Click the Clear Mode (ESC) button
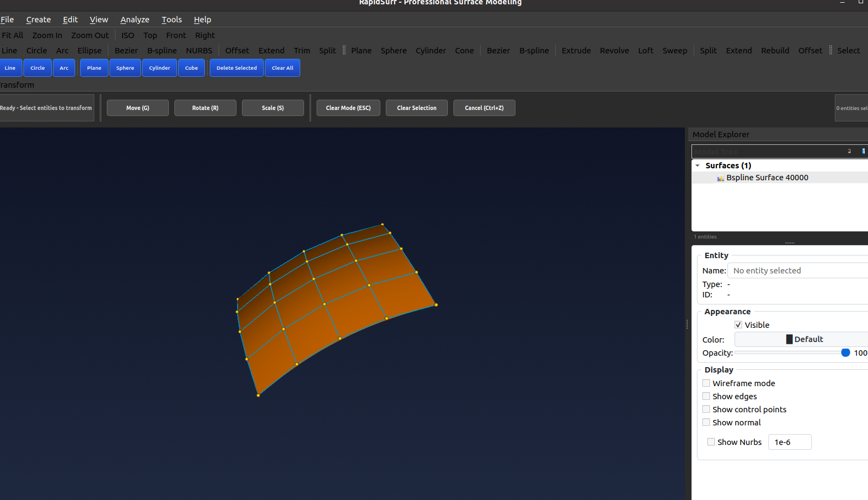Viewport: 868px width, 500px height. click(348, 108)
